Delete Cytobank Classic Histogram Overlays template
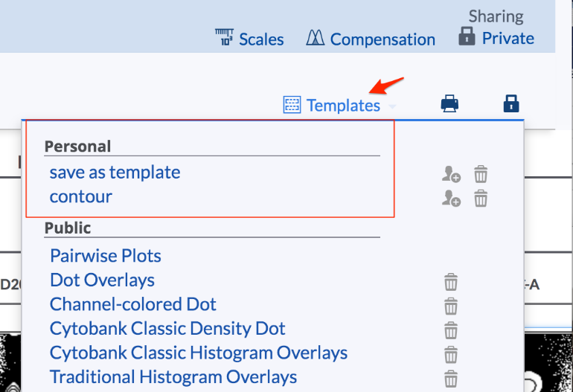The height and width of the screenshot is (392, 573). point(450,355)
